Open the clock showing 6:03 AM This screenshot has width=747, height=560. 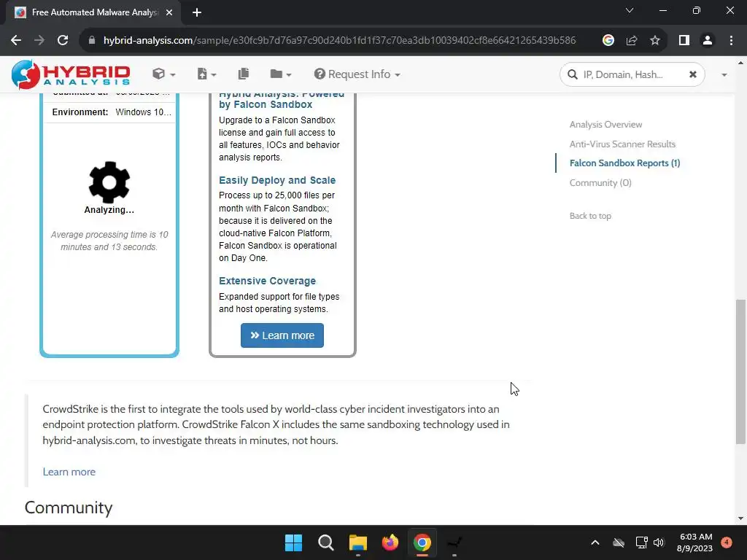coord(694,542)
